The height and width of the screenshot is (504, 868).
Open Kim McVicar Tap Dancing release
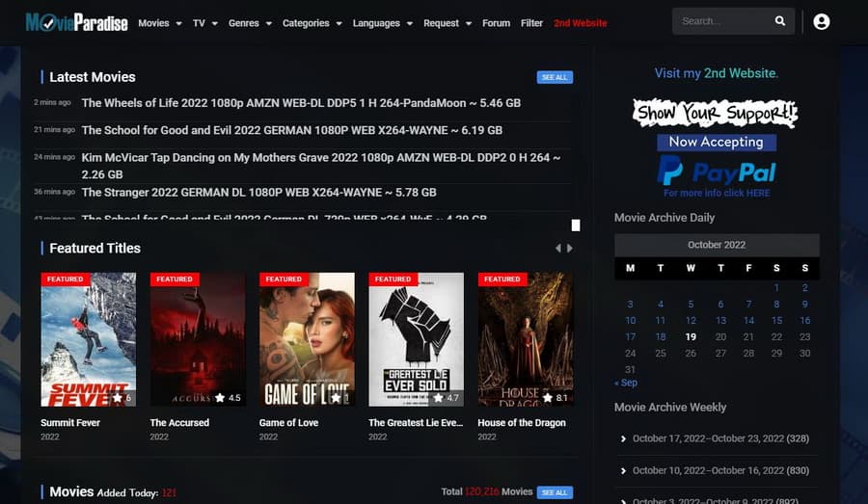[x=321, y=166]
